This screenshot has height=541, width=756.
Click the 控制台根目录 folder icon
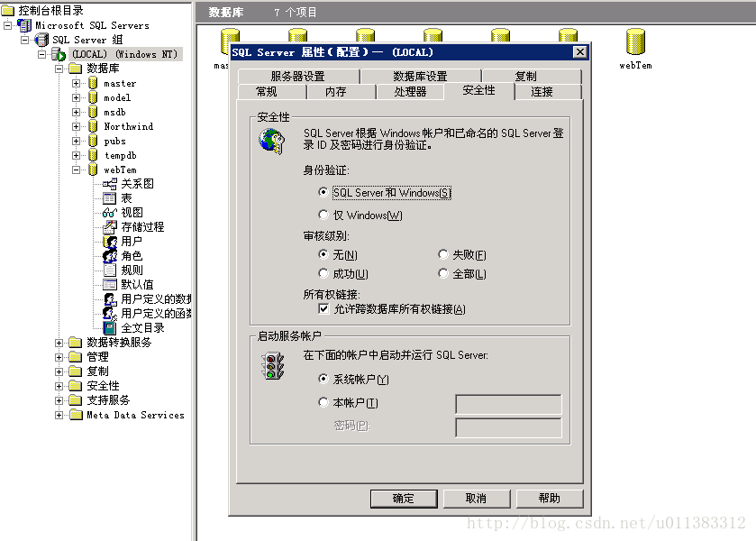point(8,10)
